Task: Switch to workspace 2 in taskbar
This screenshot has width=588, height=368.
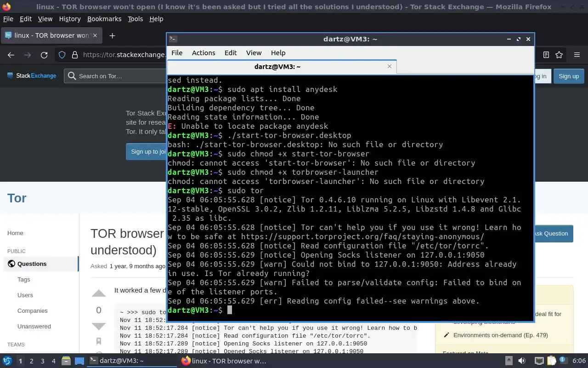Action: (x=31, y=361)
